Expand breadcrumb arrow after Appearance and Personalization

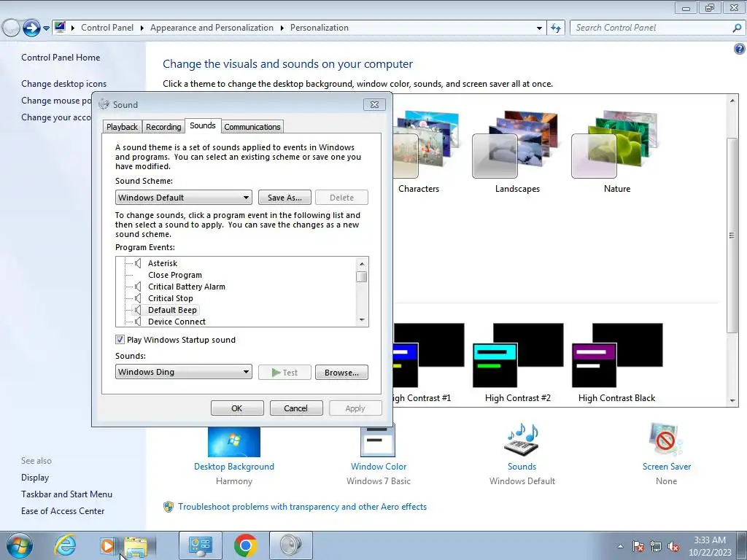282,28
